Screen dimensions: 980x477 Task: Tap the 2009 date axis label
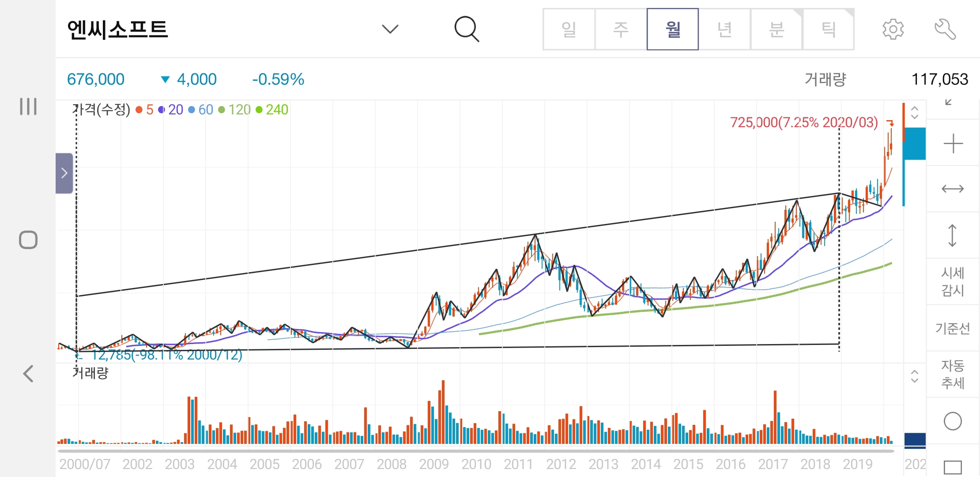tap(434, 464)
